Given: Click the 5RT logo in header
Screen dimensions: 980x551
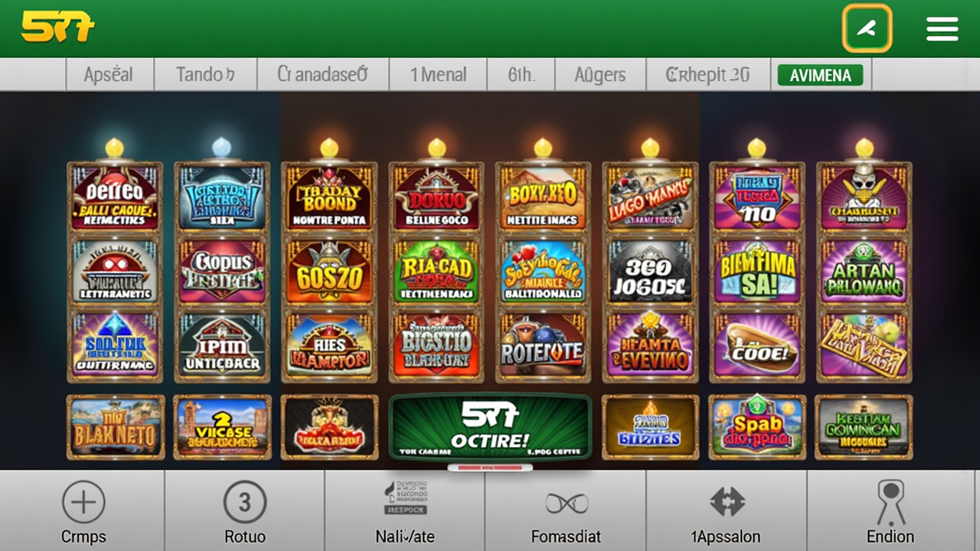Looking at the screenshot, I should tap(57, 28).
